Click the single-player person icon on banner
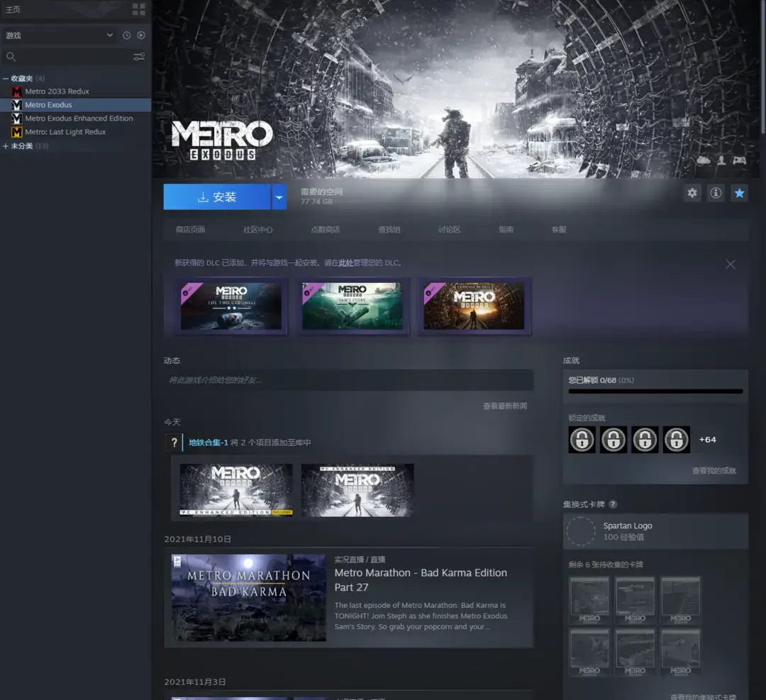 (x=721, y=160)
